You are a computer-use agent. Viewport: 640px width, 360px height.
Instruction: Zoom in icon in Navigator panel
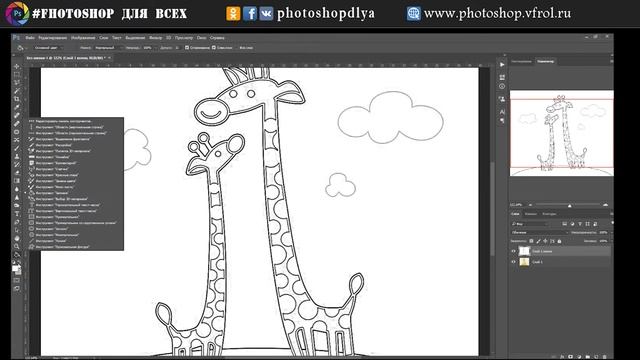[605, 205]
